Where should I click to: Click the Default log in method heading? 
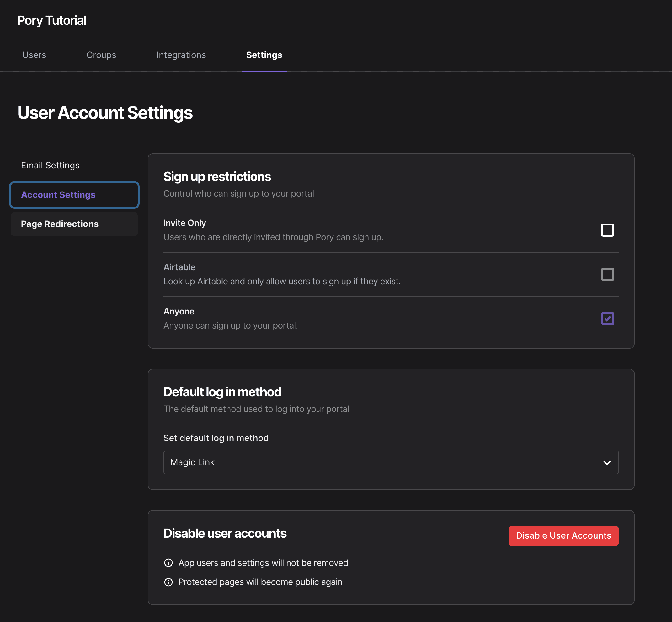(222, 392)
